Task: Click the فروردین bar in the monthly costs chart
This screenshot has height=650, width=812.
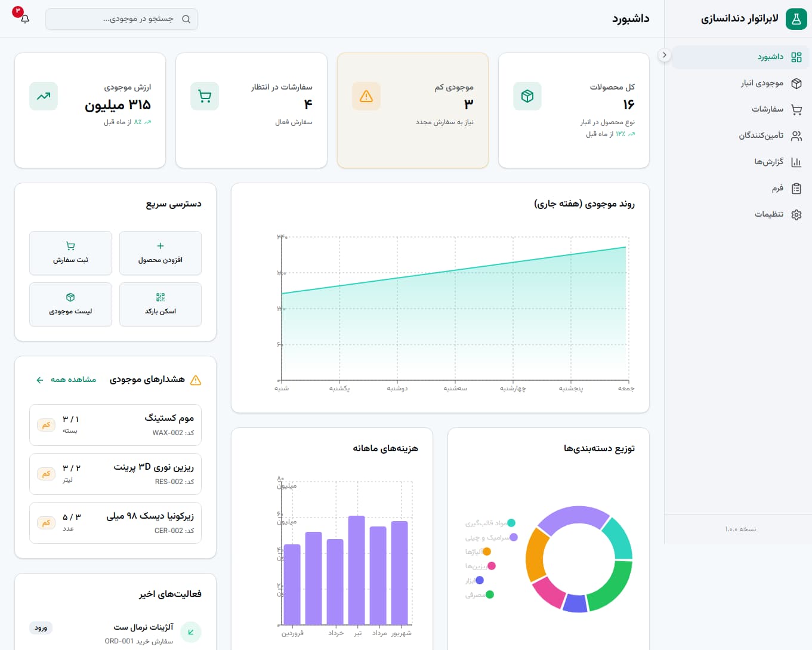Action: click(x=292, y=584)
